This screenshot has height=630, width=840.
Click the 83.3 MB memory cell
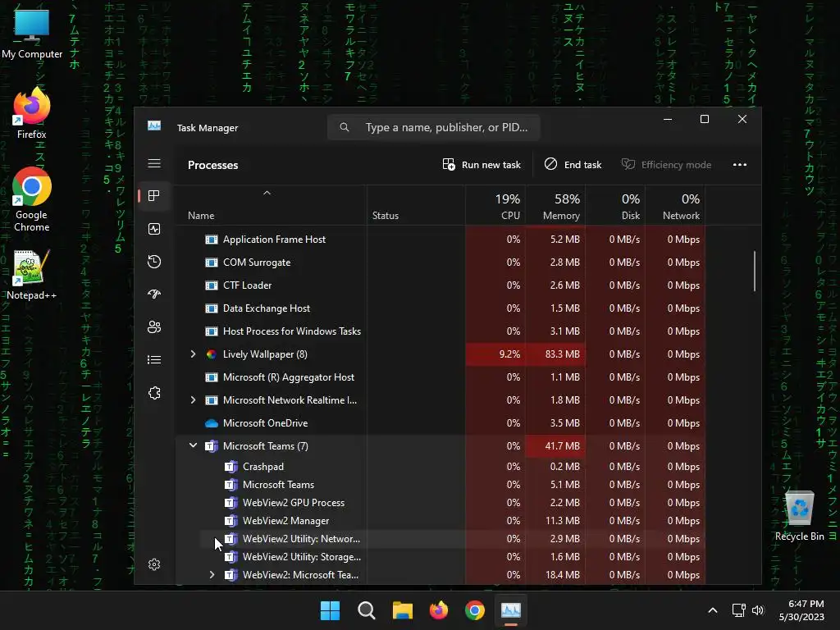[555, 354]
